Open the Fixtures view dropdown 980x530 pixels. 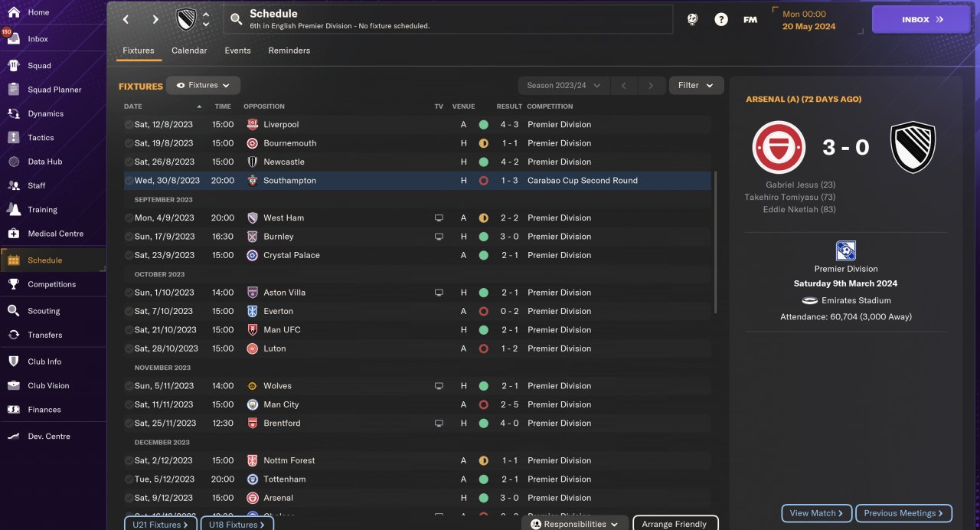tap(203, 85)
